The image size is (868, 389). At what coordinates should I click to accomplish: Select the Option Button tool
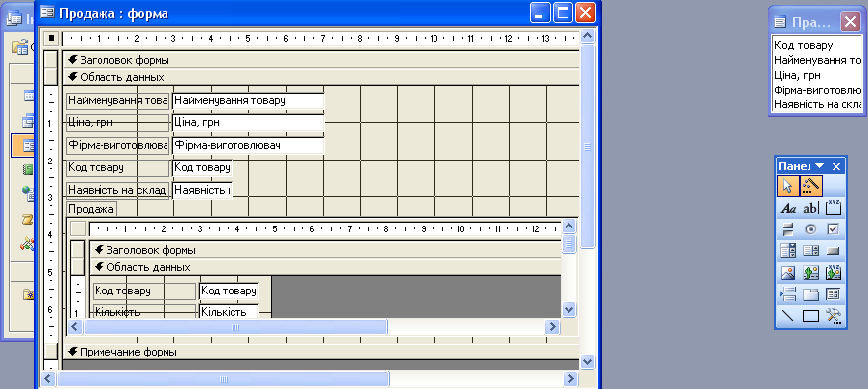point(811,229)
